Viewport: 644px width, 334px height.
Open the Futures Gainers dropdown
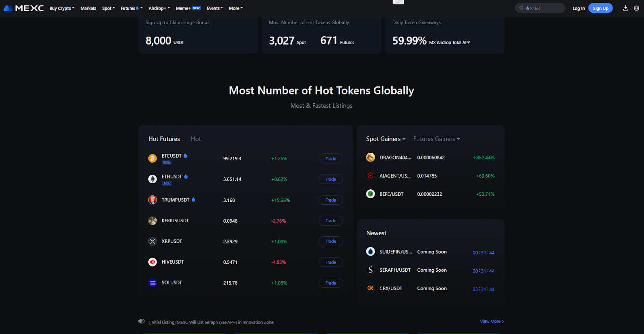(436, 139)
